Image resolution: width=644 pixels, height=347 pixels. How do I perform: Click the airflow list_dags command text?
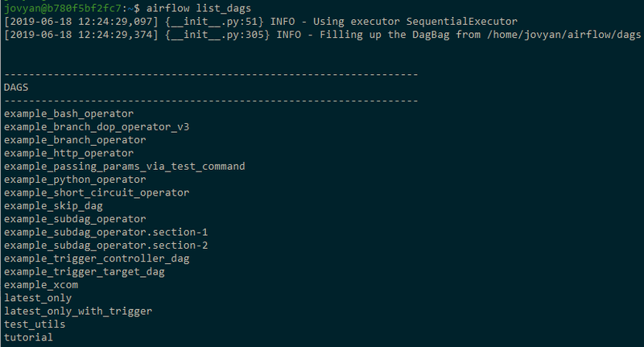click(198, 8)
